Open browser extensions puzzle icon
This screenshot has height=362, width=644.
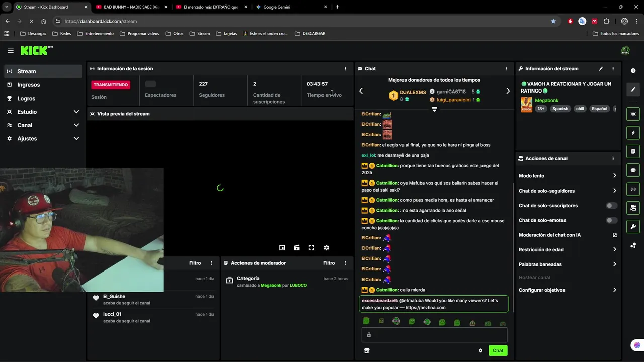606,21
